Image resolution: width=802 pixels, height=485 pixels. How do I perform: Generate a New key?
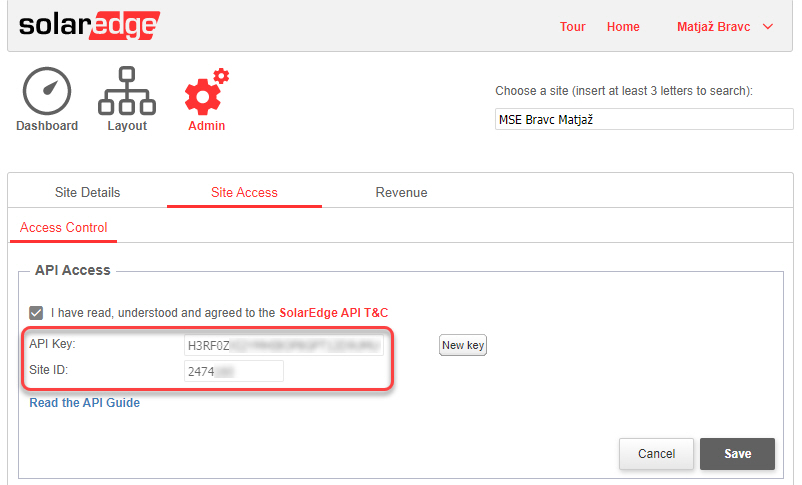(463, 345)
